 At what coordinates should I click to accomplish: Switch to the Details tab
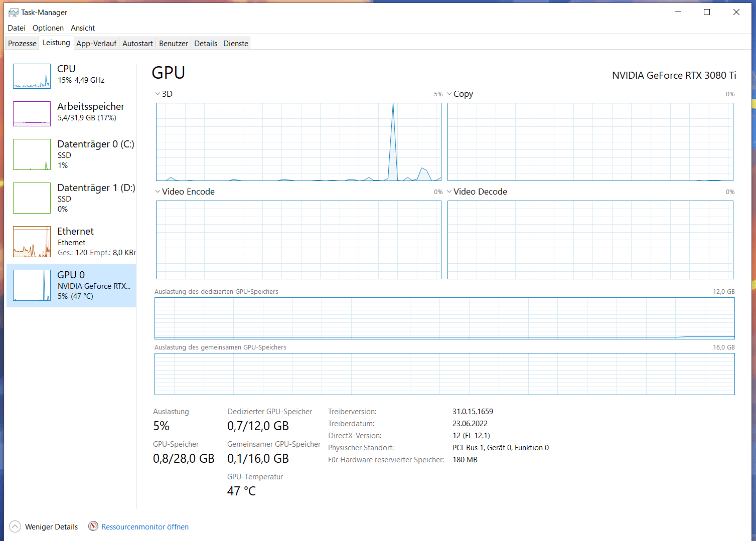coord(206,44)
